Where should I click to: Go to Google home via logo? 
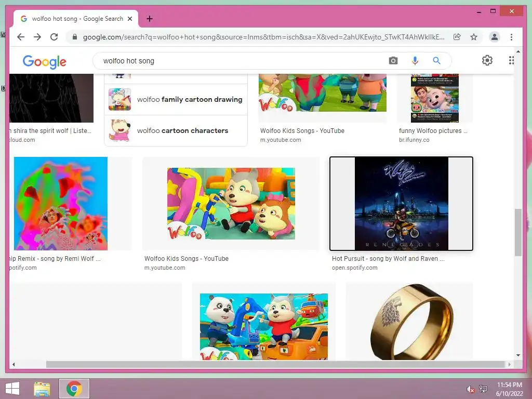coord(45,62)
